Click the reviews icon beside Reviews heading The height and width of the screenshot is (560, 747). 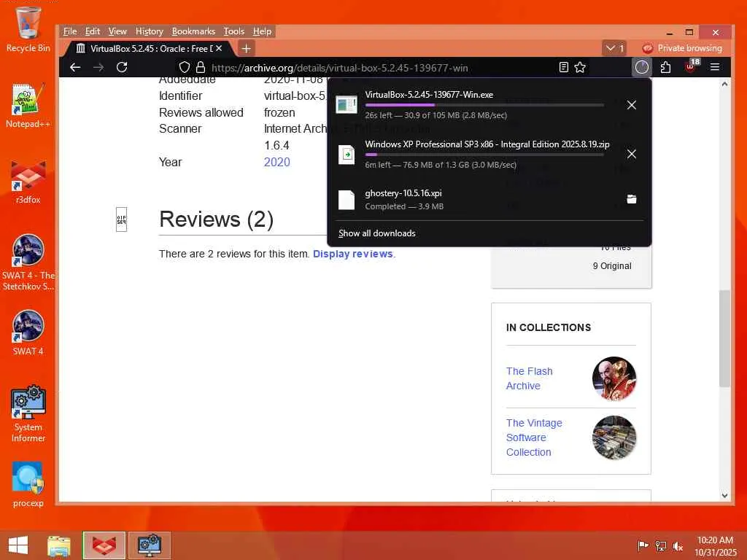[122, 219]
